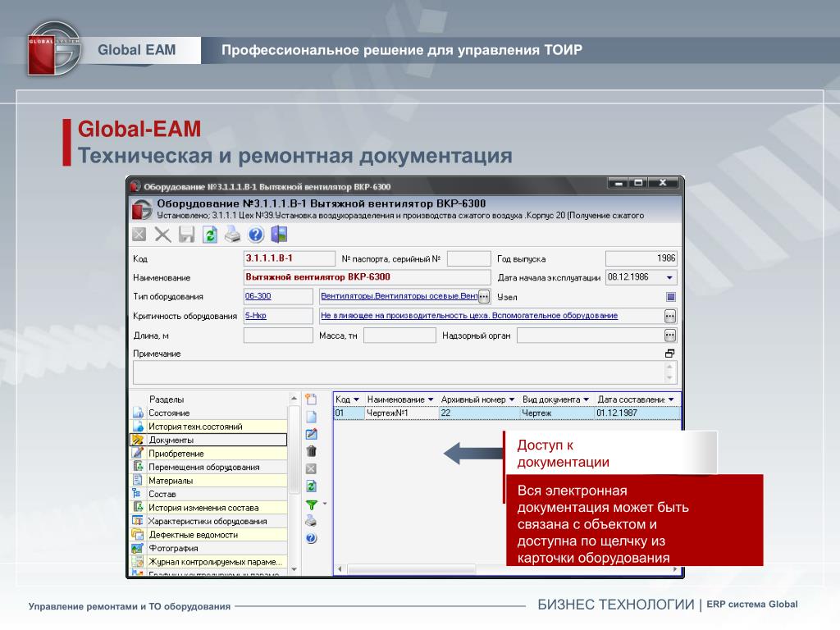This screenshot has width=840, height=630.
Task: Click the new blank document icon
Action: point(311,416)
